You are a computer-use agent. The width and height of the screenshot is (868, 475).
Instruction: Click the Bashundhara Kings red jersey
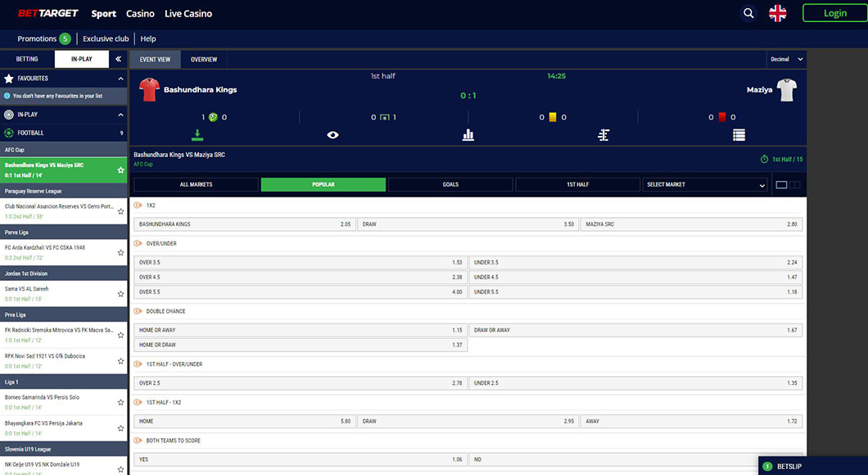point(149,90)
